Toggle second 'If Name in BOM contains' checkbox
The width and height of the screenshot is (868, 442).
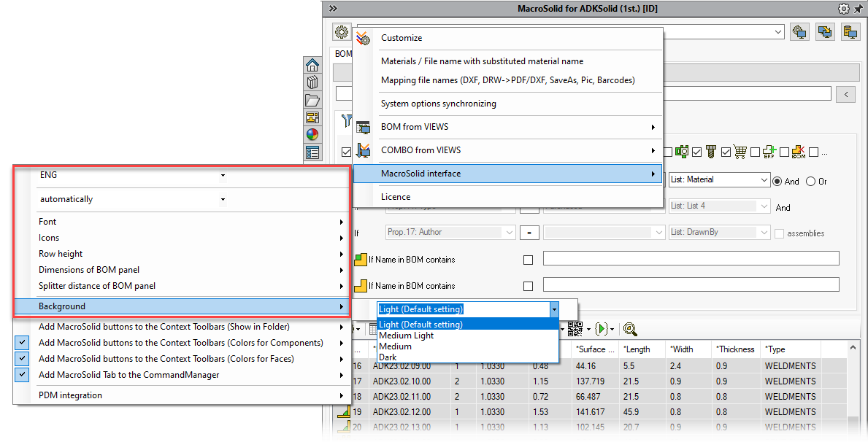[528, 286]
